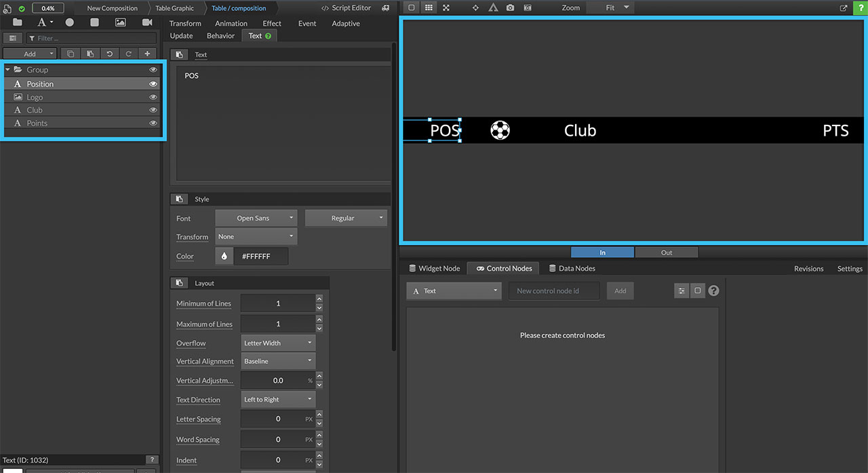Hide the Logo node
The image size is (868, 473).
[153, 97]
